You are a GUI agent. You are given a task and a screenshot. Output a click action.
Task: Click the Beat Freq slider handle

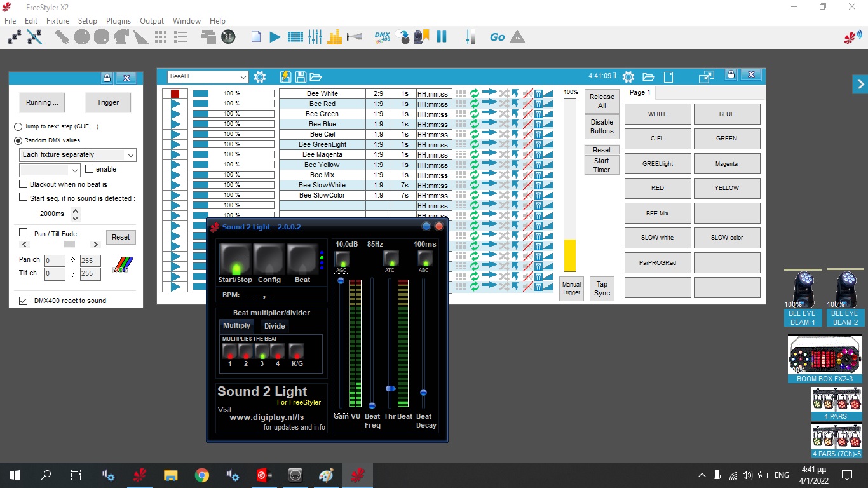tap(372, 405)
